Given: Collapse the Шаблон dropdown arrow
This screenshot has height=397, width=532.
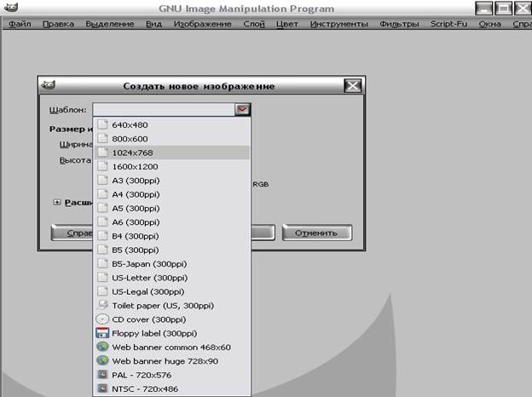Looking at the screenshot, I should pos(242,109).
